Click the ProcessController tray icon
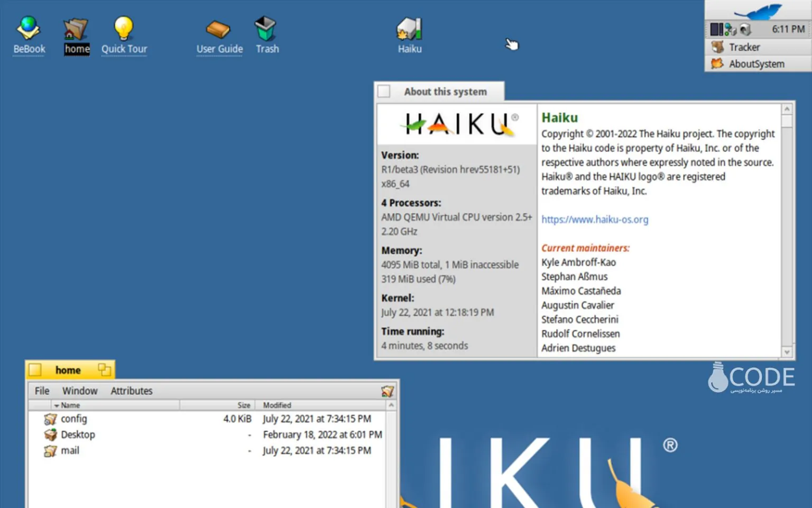The image size is (812, 508). [x=716, y=30]
